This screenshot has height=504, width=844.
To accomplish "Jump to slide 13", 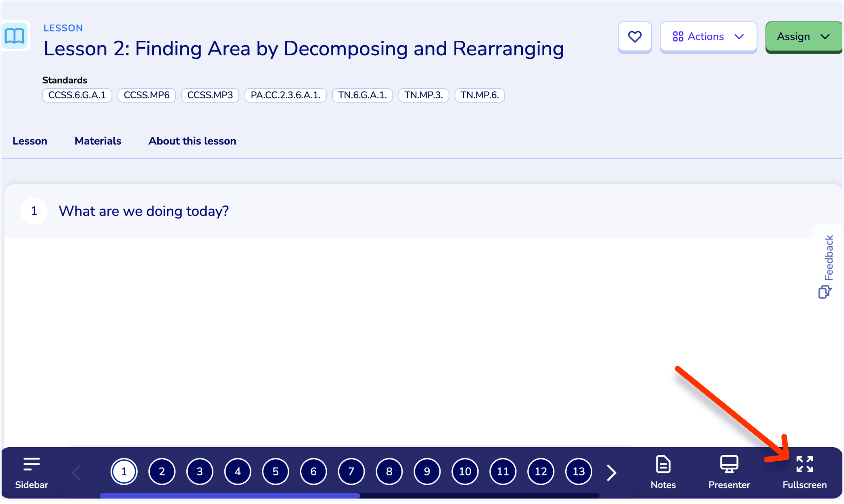I will click(x=579, y=471).
